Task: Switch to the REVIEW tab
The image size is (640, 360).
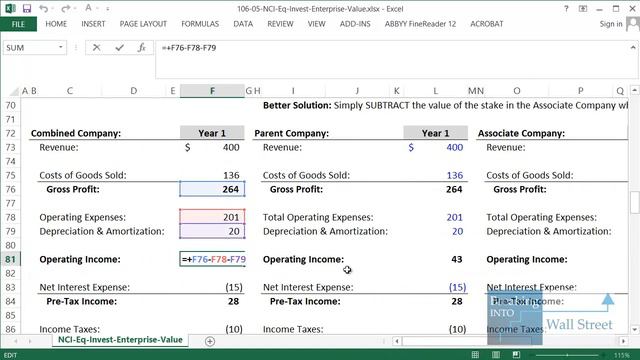Action: click(x=280, y=24)
